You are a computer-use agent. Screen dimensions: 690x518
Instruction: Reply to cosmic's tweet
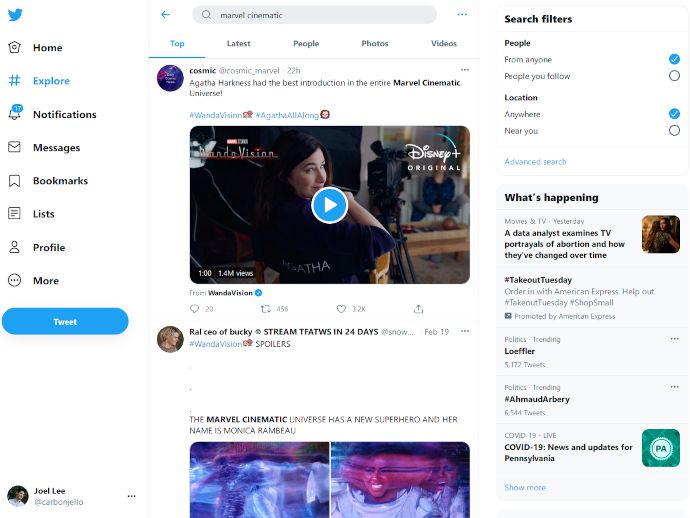pyautogui.click(x=195, y=309)
